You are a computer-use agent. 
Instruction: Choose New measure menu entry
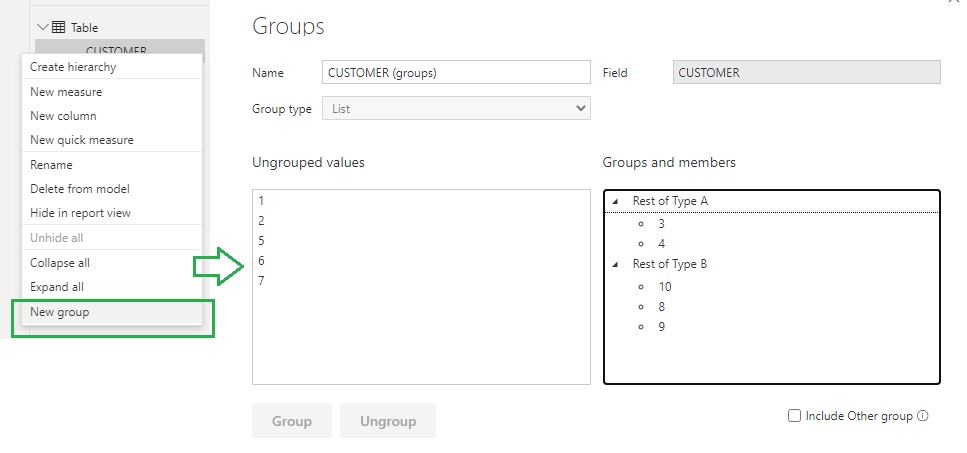pyautogui.click(x=112, y=92)
